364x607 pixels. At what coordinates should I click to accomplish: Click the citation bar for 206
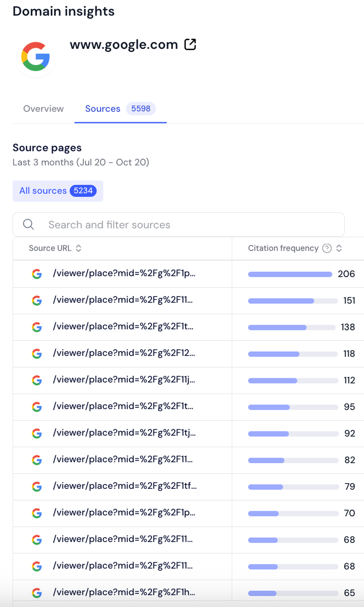click(290, 274)
